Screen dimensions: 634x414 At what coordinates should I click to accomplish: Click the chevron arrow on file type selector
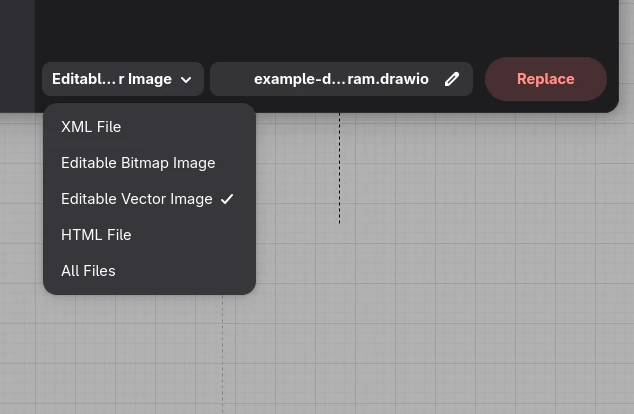tap(186, 80)
